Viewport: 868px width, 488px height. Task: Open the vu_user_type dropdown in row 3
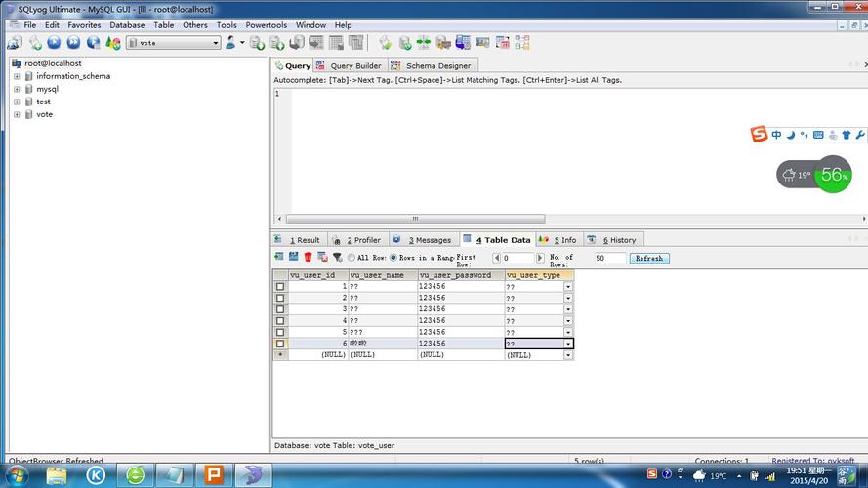[x=568, y=309]
